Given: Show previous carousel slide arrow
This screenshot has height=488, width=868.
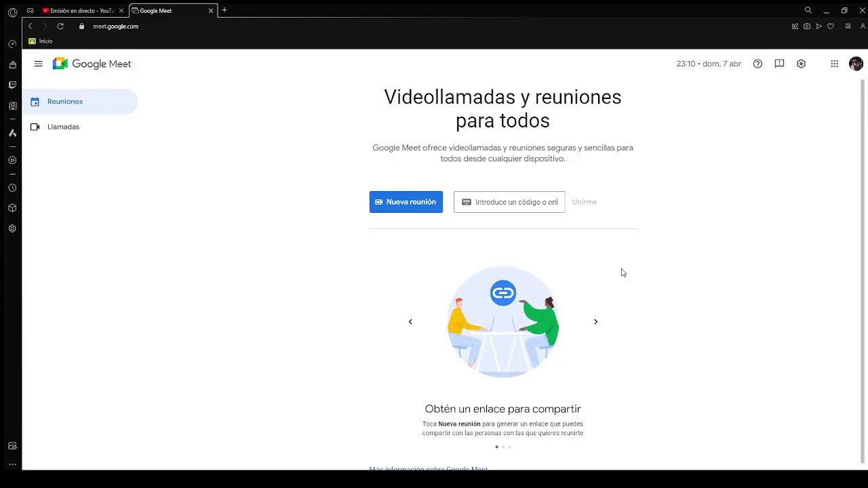Looking at the screenshot, I should (410, 322).
